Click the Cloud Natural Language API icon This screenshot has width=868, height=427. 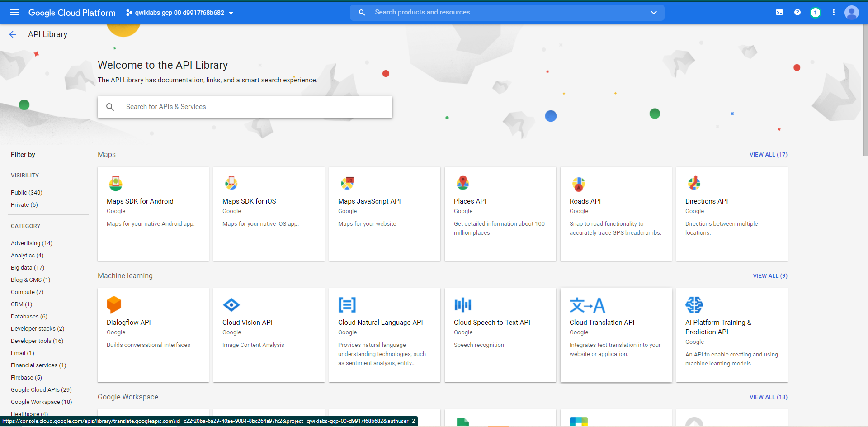(x=347, y=305)
